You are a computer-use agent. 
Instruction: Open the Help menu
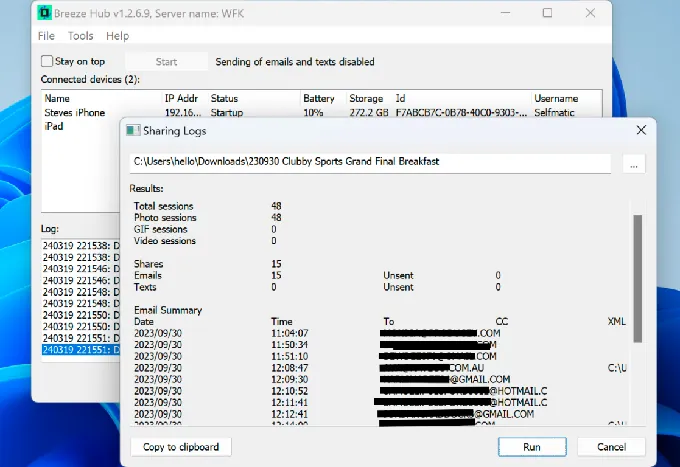pyautogui.click(x=118, y=36)
